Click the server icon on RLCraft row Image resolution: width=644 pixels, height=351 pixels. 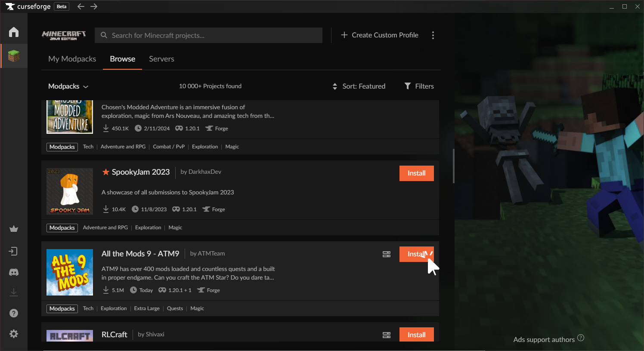coord(387,335)
